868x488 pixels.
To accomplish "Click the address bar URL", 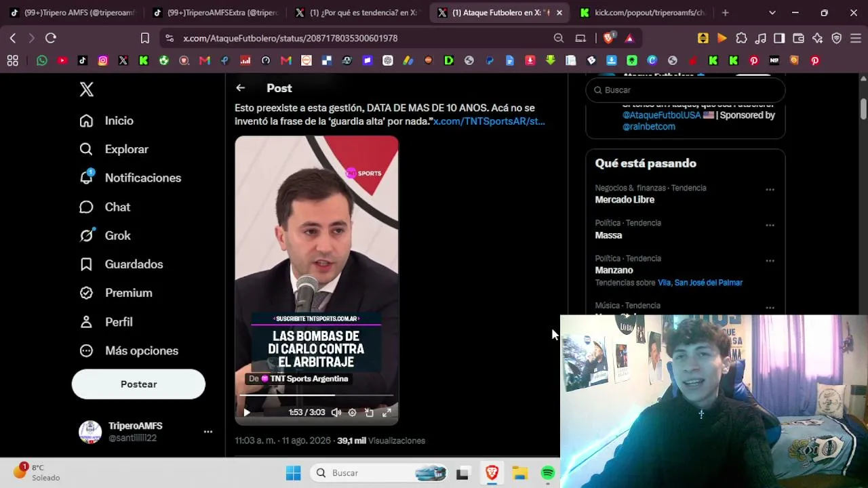I will (290, 39).
